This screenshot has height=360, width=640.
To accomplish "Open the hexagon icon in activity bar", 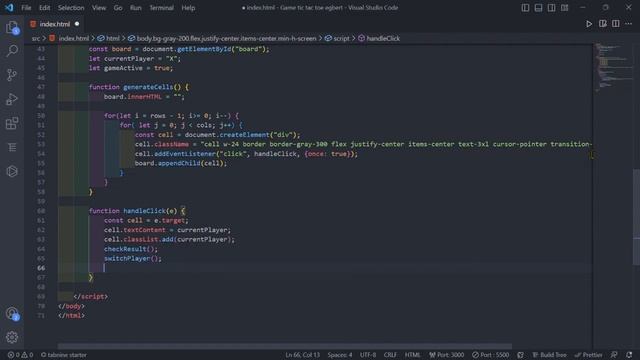I will pyautogui.click(x=12, y=171).
